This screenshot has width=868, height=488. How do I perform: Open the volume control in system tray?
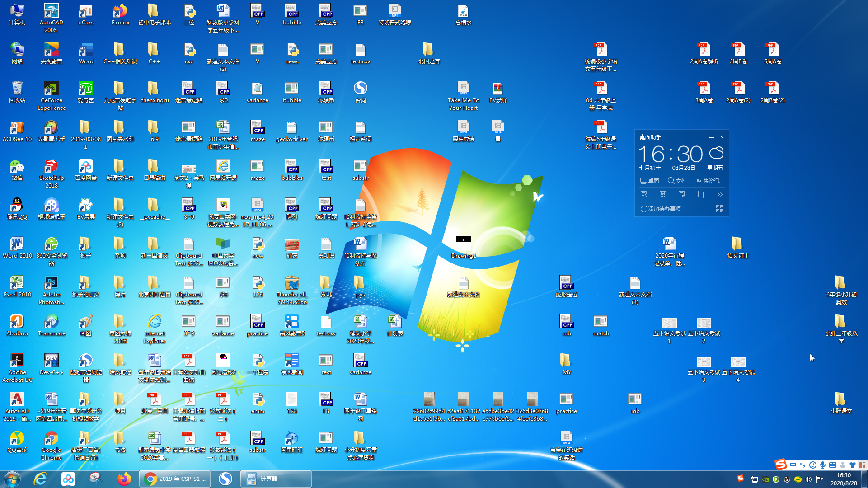[x=808, y=479]
